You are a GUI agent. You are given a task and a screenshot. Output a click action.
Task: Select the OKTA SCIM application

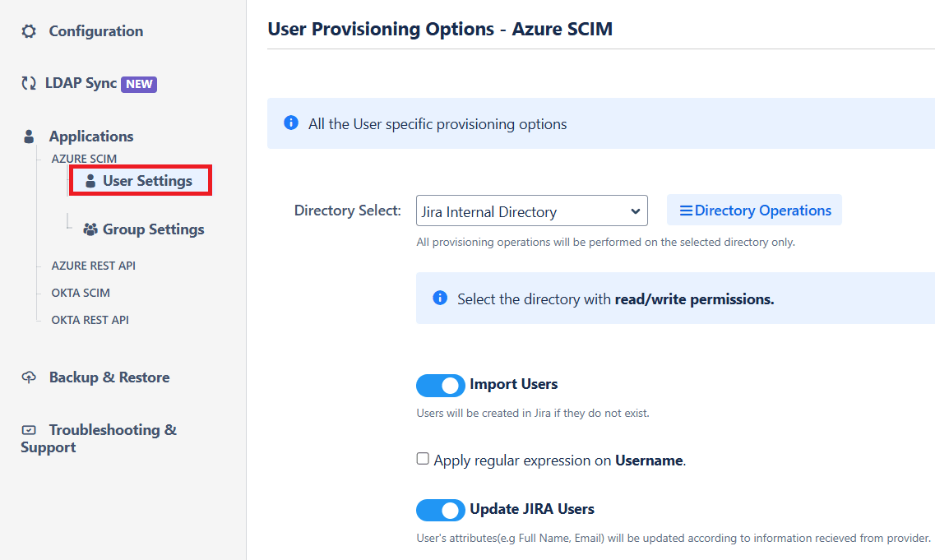[x=81, y=293]
